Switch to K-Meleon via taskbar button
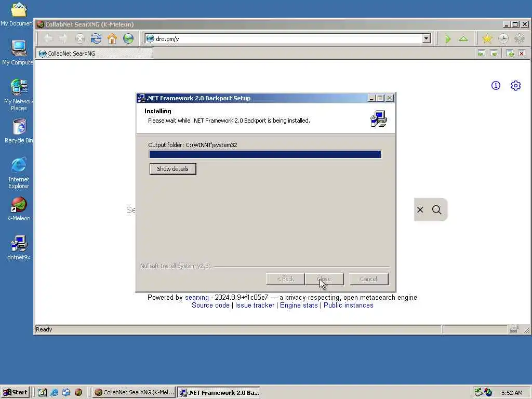The width and height of the screenshot is (532, 399). click(134, 392)
